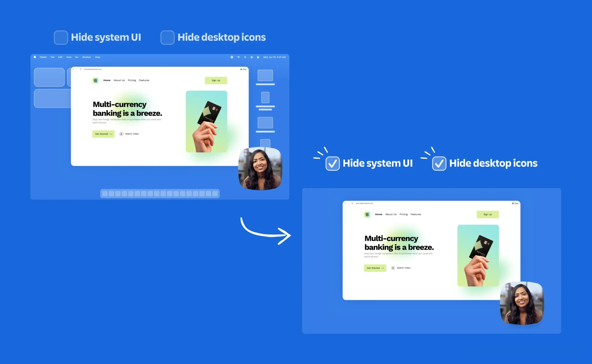Open Chat in the clean mockup browser
592x364 pixels.
coord(515,203)
